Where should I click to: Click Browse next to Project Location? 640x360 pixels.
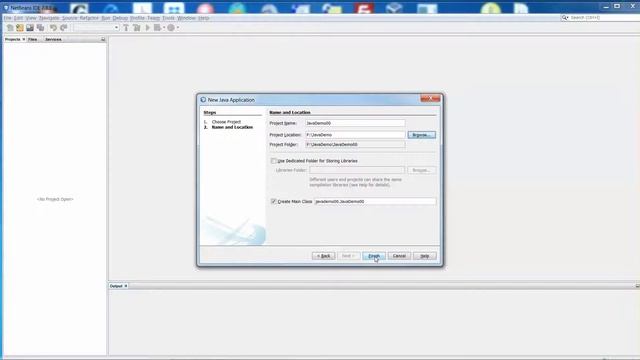pyautogui.click(x=421, y=135)
